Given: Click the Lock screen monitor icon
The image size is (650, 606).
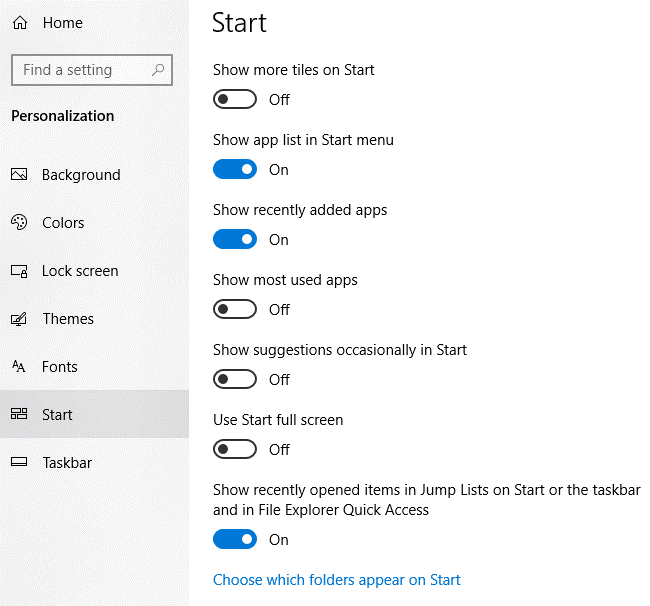Looking at the screenshot, I should [19, 271].
